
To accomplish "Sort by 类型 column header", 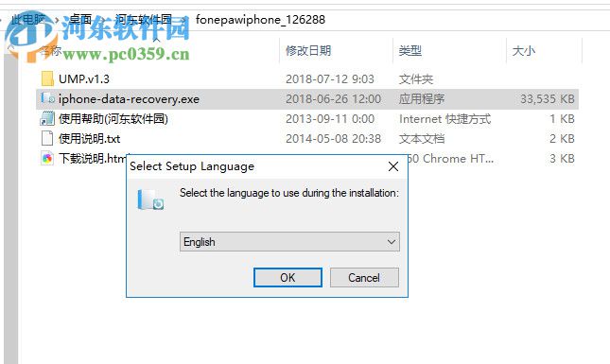I will click(x=410, y=50).
